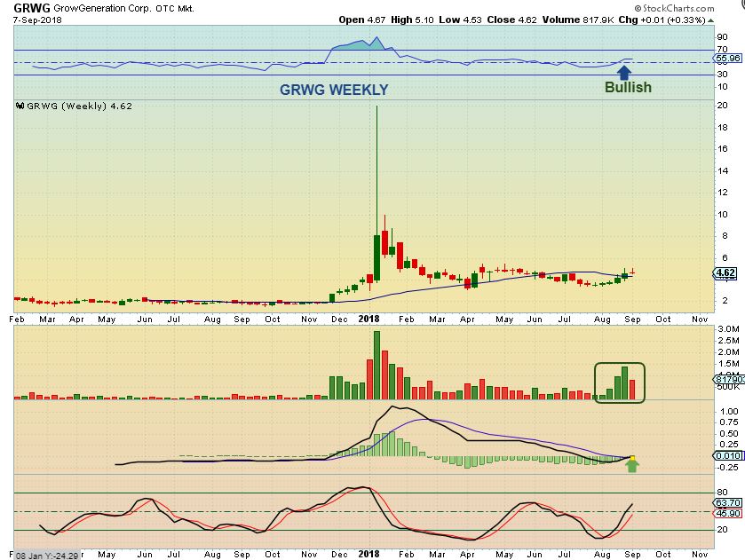Click the 3.0M volume axis label

[728, 328]
